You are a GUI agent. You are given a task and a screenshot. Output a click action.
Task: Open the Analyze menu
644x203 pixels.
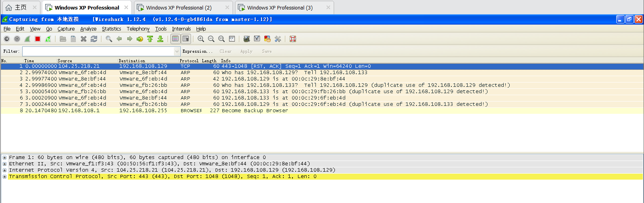pos(88,29)
